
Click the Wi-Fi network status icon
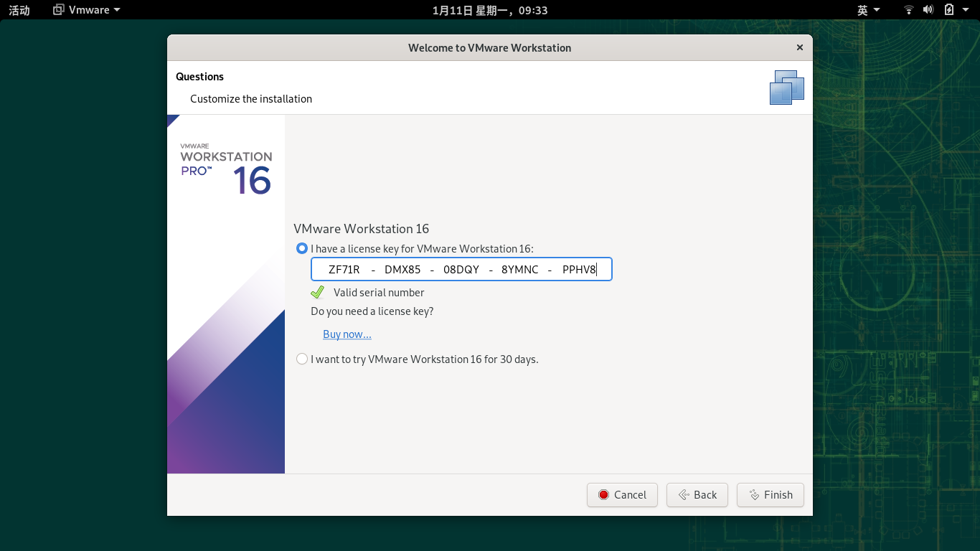909,10
